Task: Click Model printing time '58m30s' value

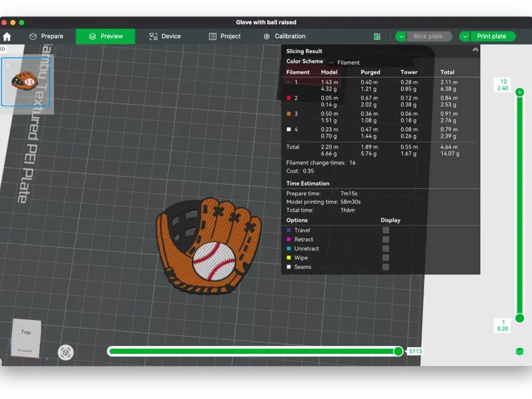Action: pos(350,202)
